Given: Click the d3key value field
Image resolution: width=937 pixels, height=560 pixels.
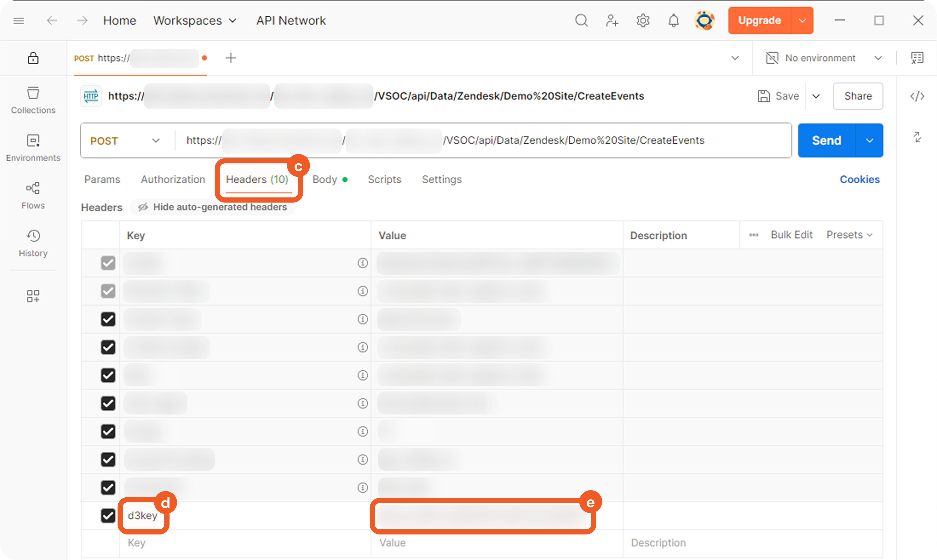Looking at the screenshot, I should point(482,516).
